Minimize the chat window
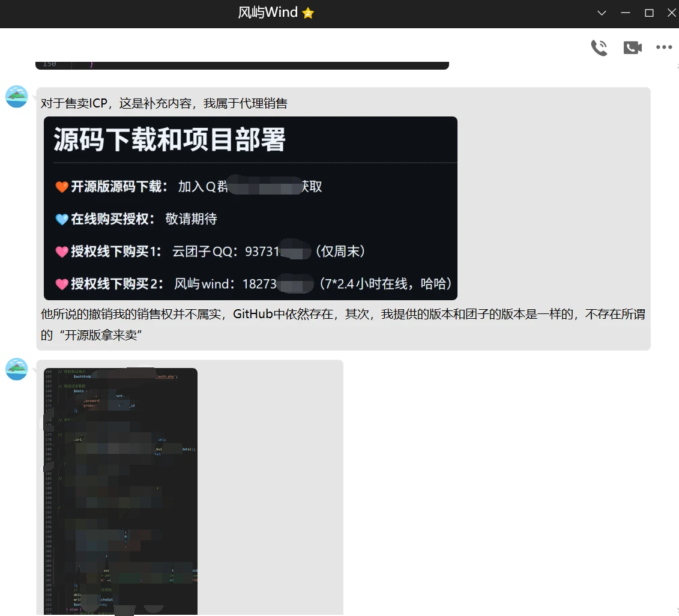This screenshot has height=616, width=679. 626,13
